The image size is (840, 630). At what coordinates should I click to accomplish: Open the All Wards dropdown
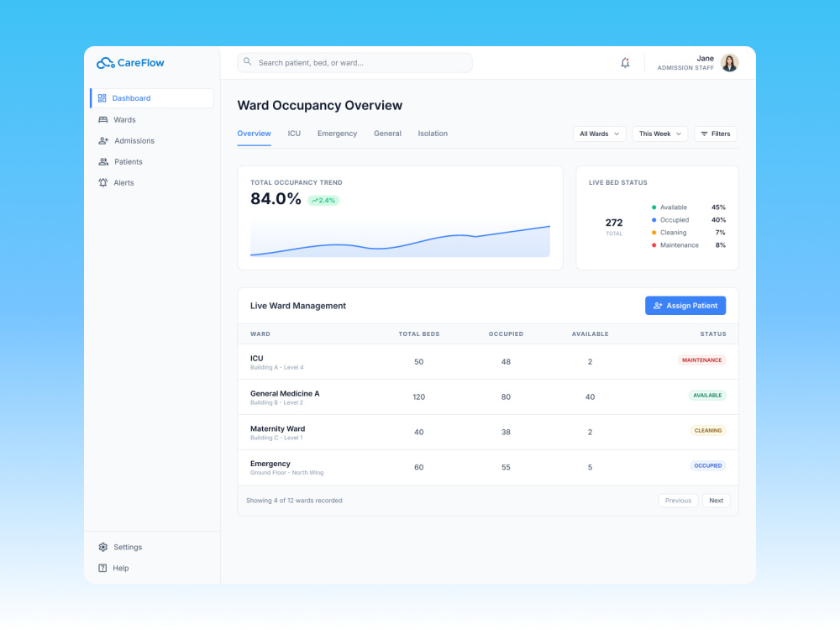[x=599, y=134]
